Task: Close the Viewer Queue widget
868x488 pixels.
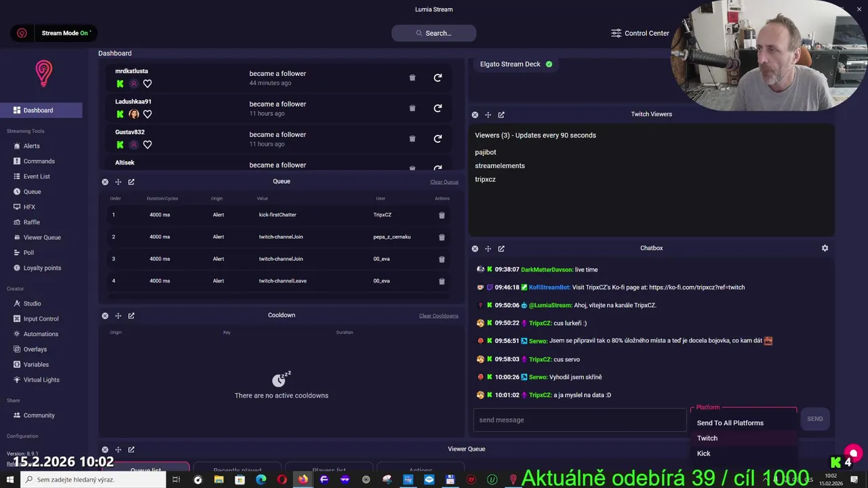Action: (x=105, y=449)
